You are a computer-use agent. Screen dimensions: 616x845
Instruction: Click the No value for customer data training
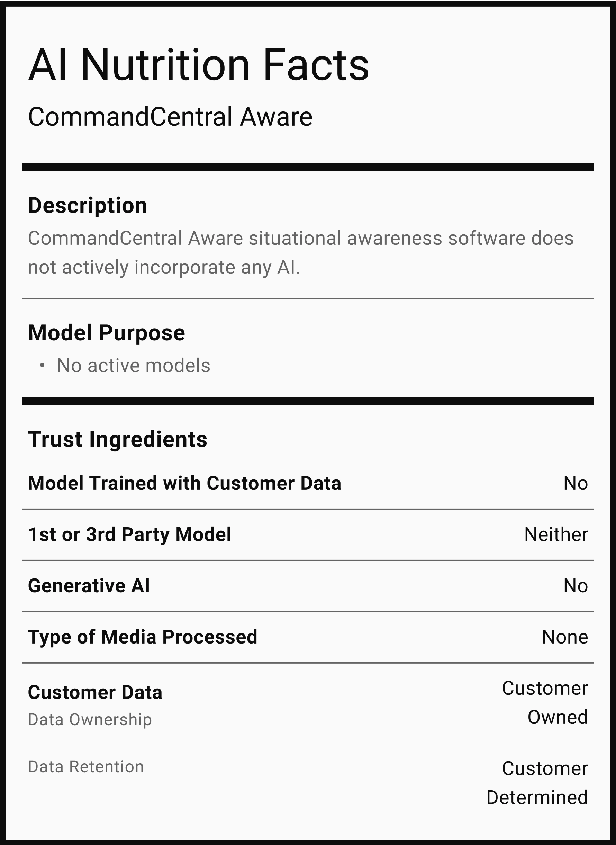576,483
